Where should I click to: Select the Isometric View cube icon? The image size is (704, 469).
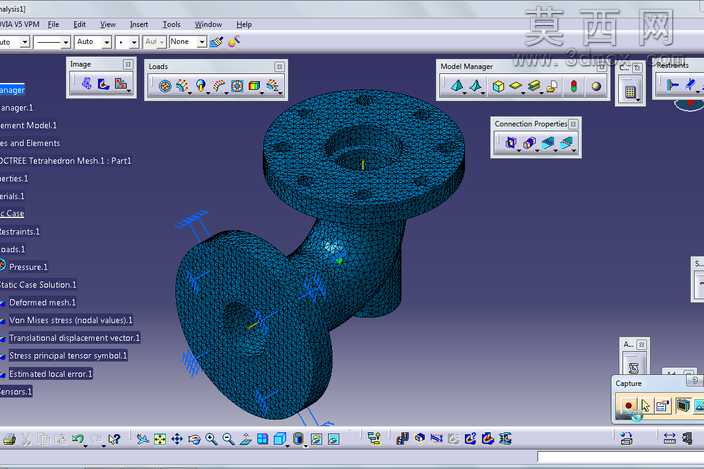[279, 439]
